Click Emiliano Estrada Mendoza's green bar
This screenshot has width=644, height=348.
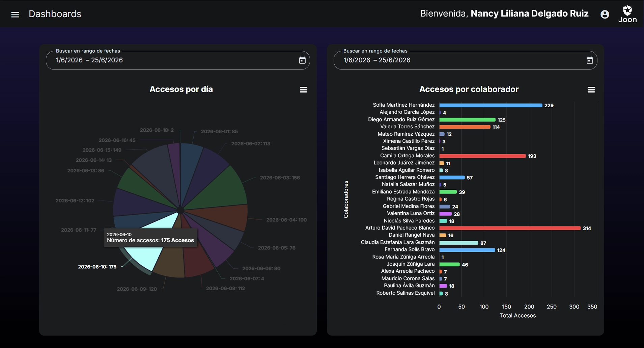pos(448,192)
